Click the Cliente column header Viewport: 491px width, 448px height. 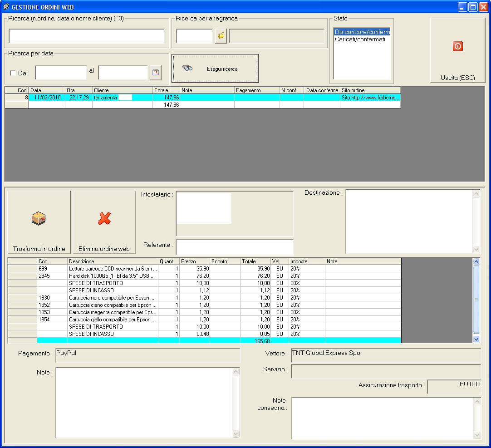click(123, 90)
